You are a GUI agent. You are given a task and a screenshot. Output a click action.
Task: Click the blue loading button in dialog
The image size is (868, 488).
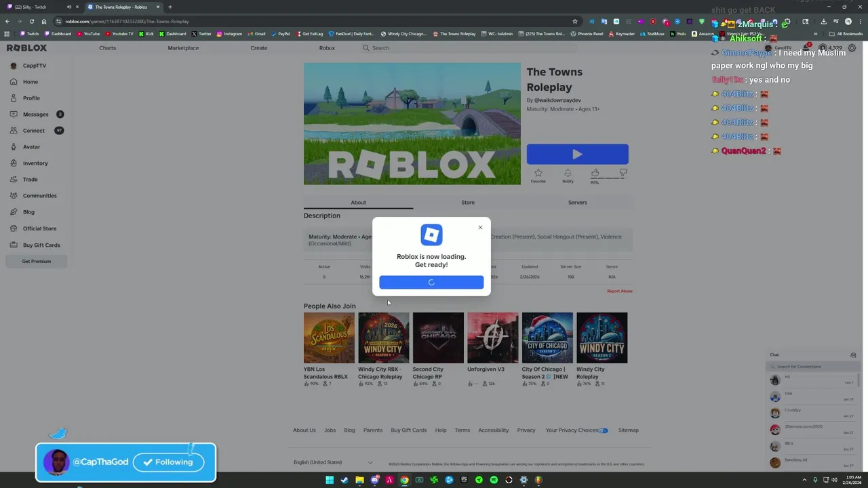click(431, 282)
